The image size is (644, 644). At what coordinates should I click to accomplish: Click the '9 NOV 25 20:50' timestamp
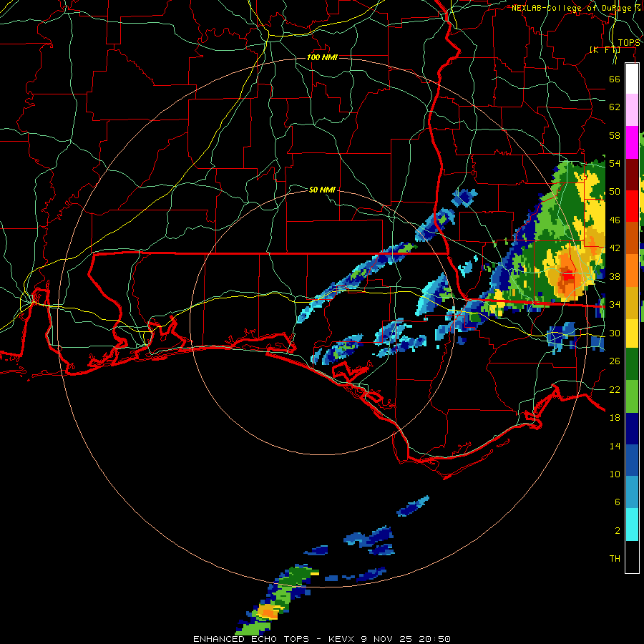click(406, 639)
